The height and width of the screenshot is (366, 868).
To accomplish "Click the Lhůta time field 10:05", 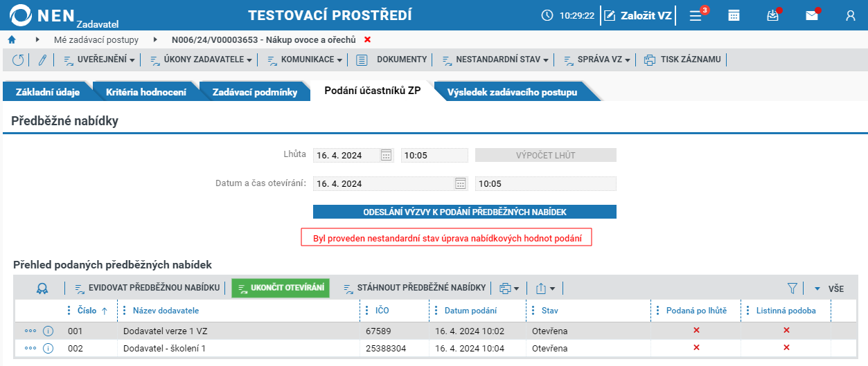I will (x=434, y=155).
